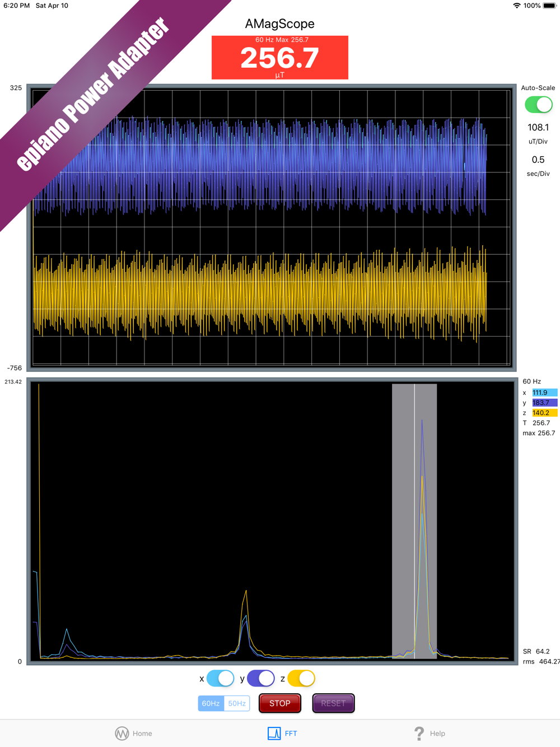Open Help via question mark icon
The height and width of the screenshot is (747, 560).
click(x=419, y=733)
